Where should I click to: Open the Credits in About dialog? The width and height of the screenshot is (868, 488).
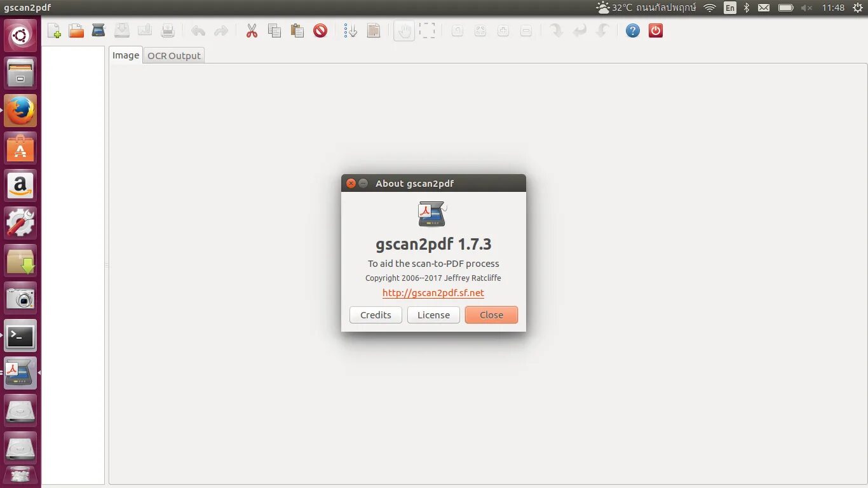pos(376,315)
